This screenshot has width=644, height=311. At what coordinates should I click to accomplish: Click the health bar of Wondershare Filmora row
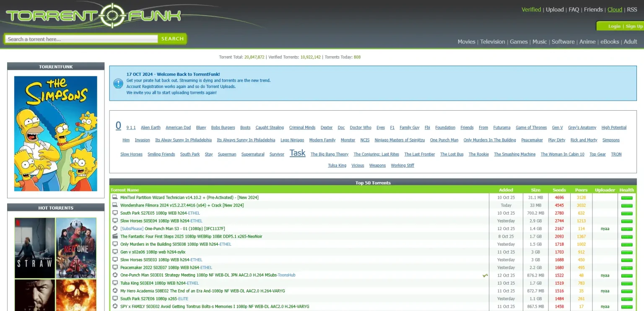click(627, 206)
